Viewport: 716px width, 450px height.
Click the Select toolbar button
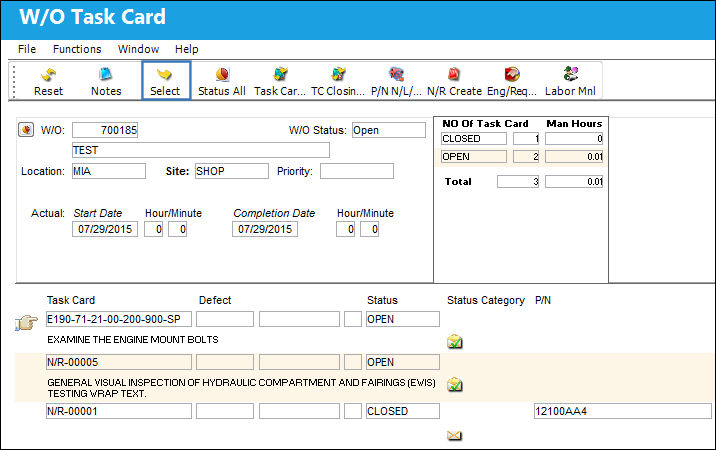tap(166, 81)
